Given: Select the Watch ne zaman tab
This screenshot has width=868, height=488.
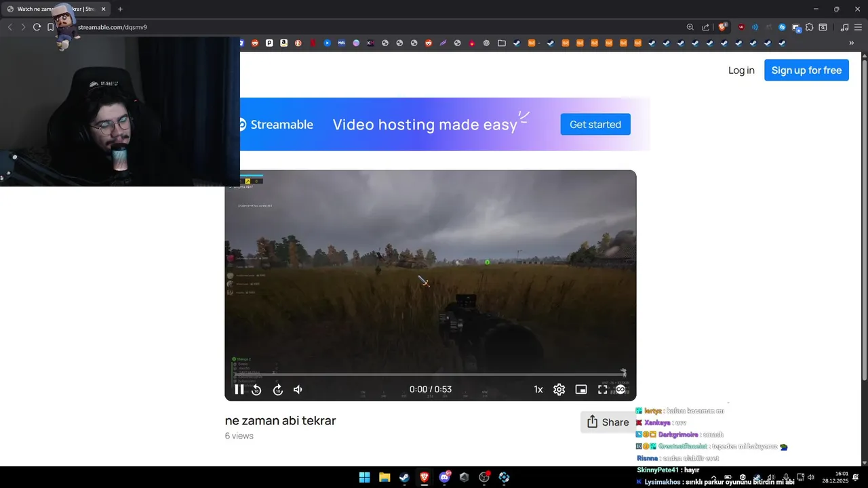Looking at the screenshot, I should (56, 9).
